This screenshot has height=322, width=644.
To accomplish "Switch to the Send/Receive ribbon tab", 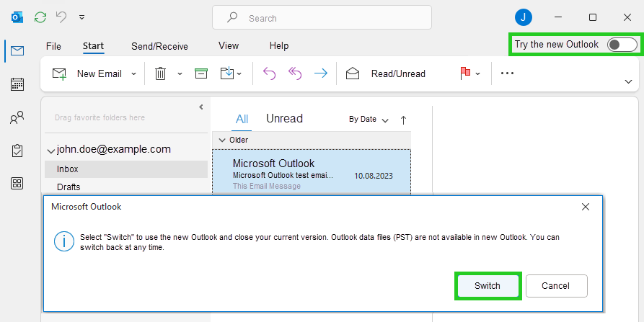I will (159, 46).
